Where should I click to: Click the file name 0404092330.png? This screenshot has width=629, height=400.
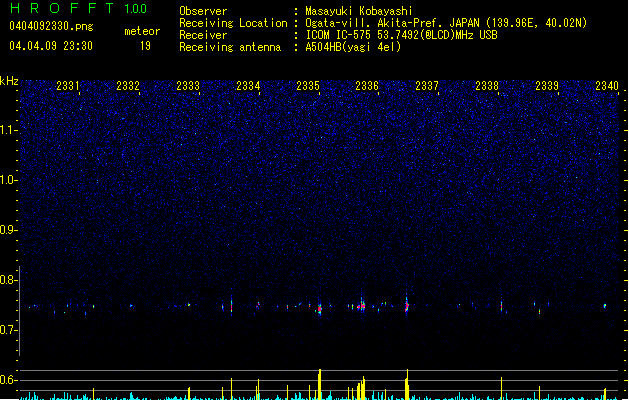[x=51, y=26]
